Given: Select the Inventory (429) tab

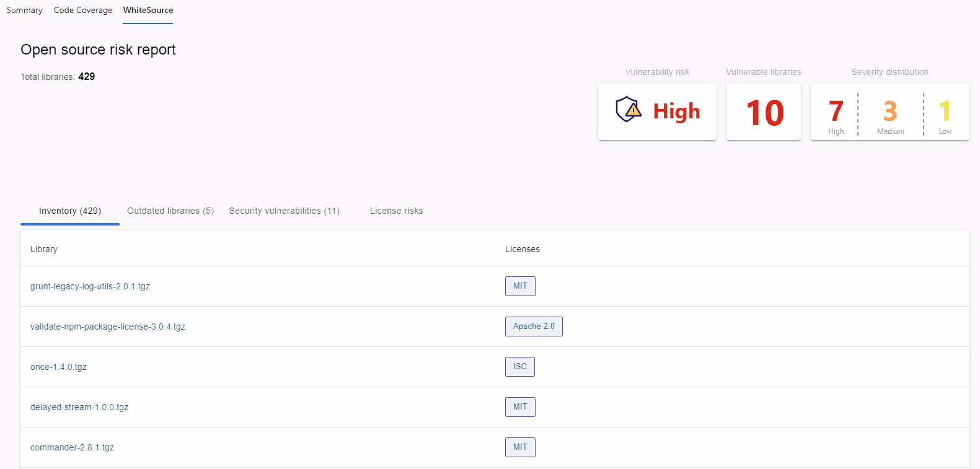Looking at the screenshot, I should tap(70, 211).
